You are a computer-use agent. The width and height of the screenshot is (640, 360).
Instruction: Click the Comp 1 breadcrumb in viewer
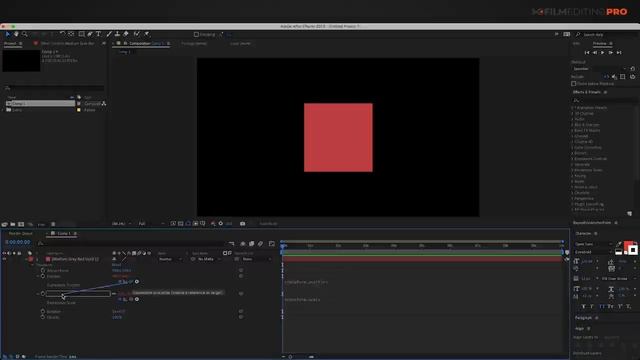(x=124, y=52)
